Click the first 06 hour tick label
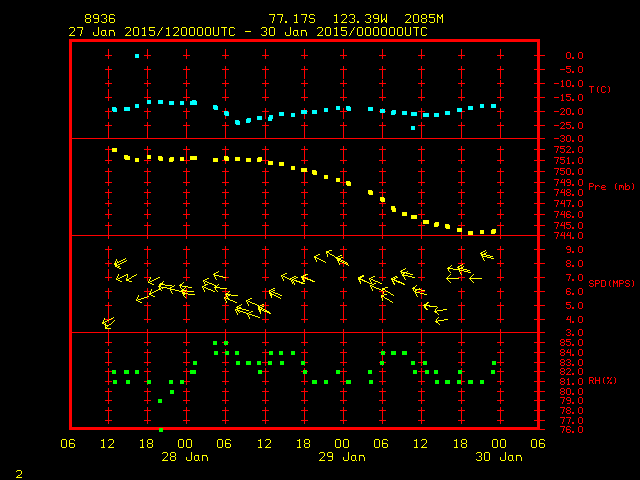640x480 pixels. pyautogui.click(x=68, y=444)
